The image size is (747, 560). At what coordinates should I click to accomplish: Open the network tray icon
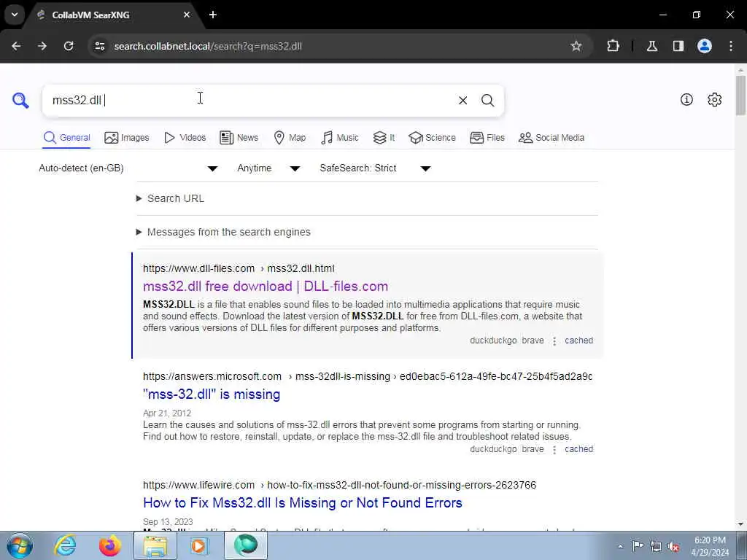656,546
